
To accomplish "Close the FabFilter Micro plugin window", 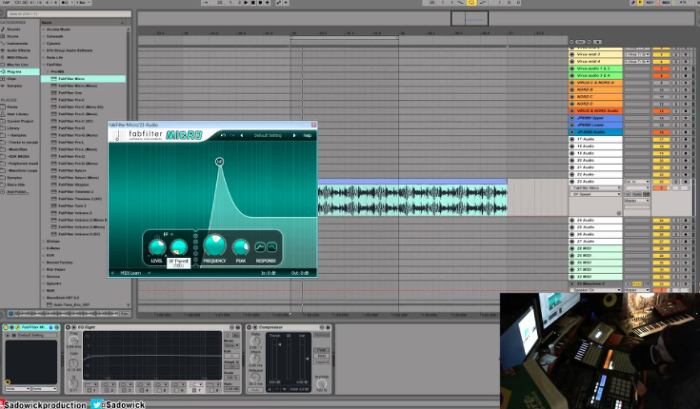I will 313,125.
